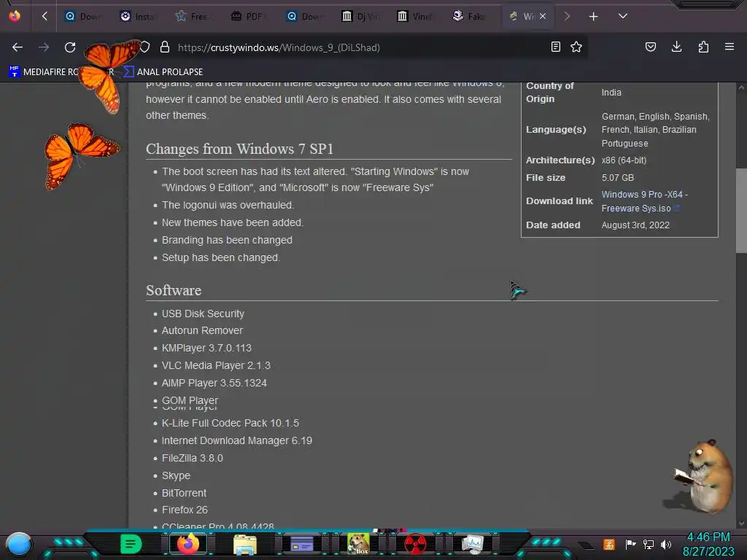Screen dimensions: 747x560
Task: Go back to the previous page
Action: click(18, 47)
